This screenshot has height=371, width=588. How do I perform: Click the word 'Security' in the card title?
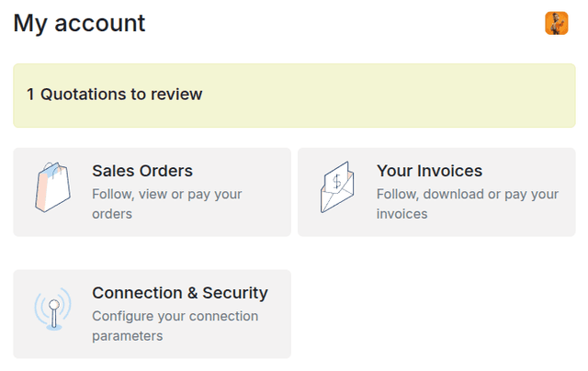click(236, 293)
